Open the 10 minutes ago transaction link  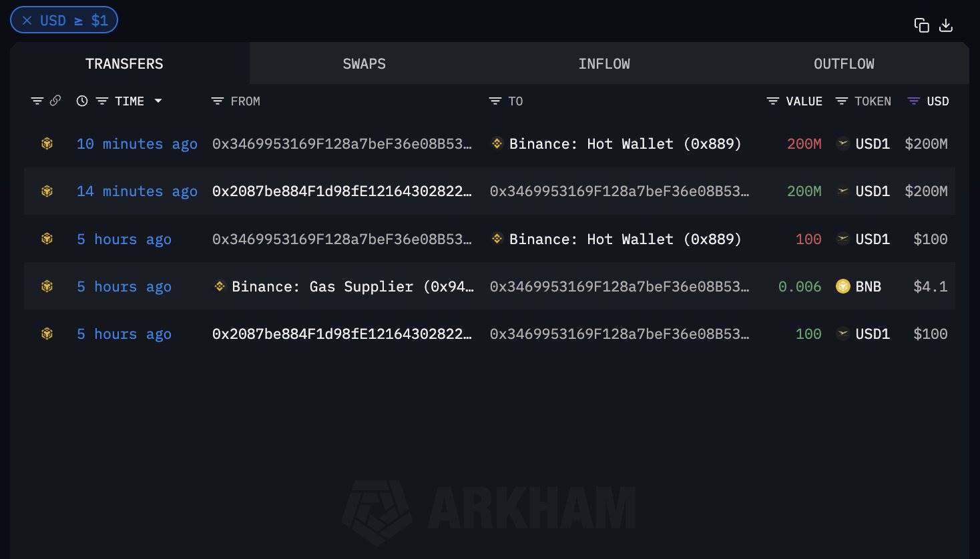(137, 143)
